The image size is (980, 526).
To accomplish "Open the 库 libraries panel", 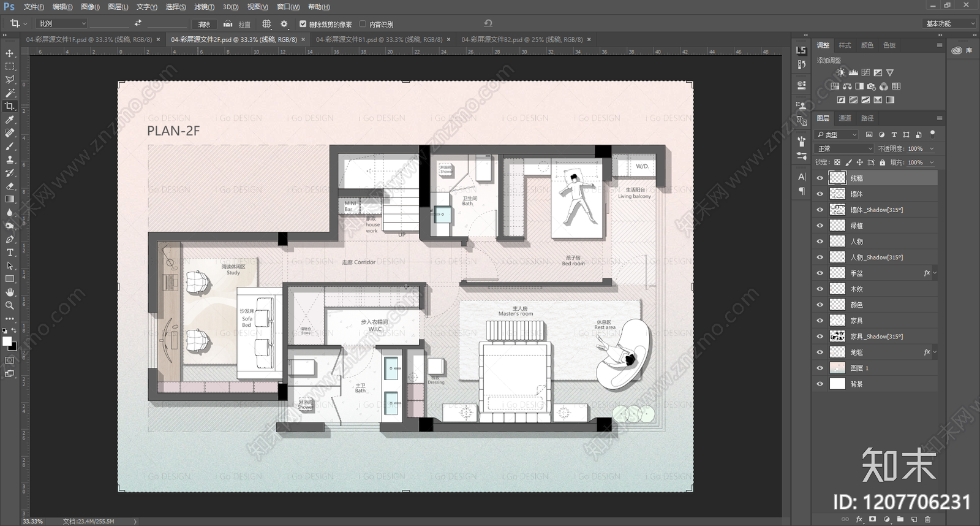I will coord(962,50).
